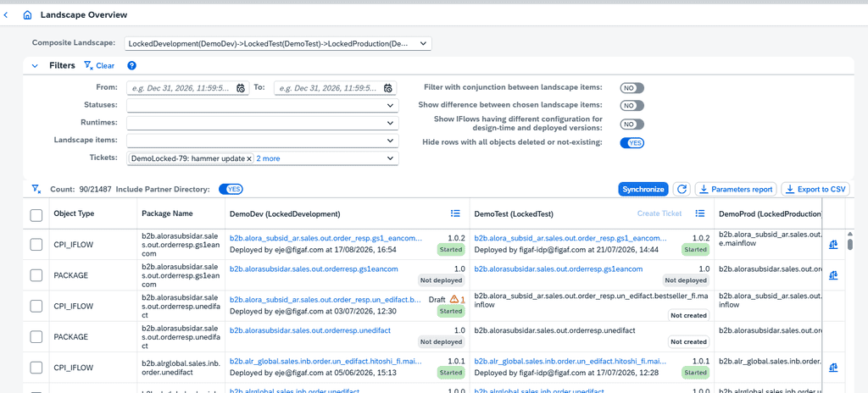Open the From date calendar picker
Viewport: 868px width, 393px height.
[241, 88]
